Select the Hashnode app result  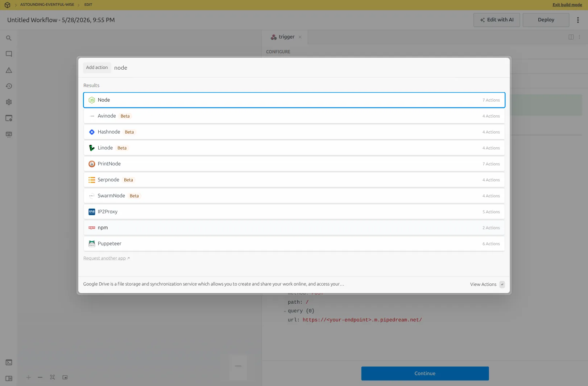(294, 132)
